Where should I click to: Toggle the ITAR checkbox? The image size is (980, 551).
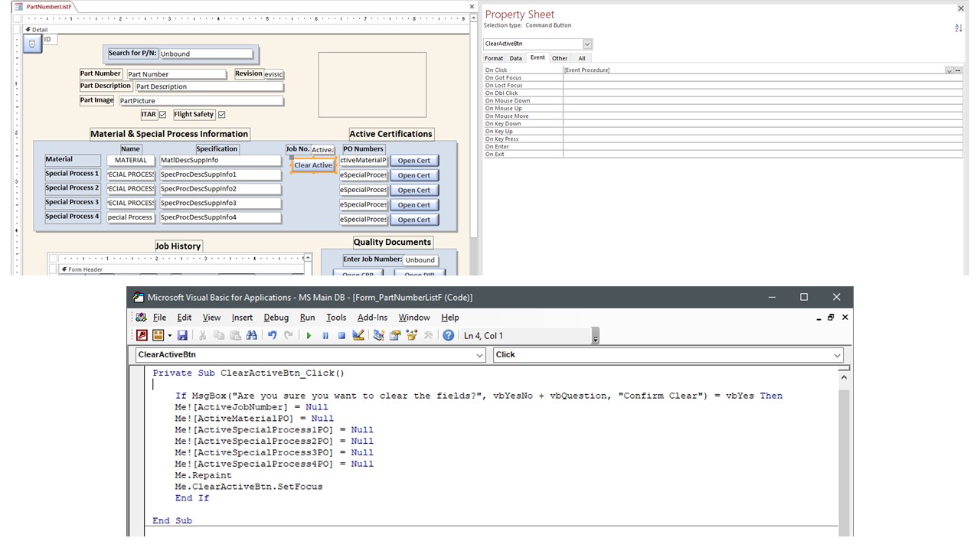pyautogui.click(x=162, y=115)
